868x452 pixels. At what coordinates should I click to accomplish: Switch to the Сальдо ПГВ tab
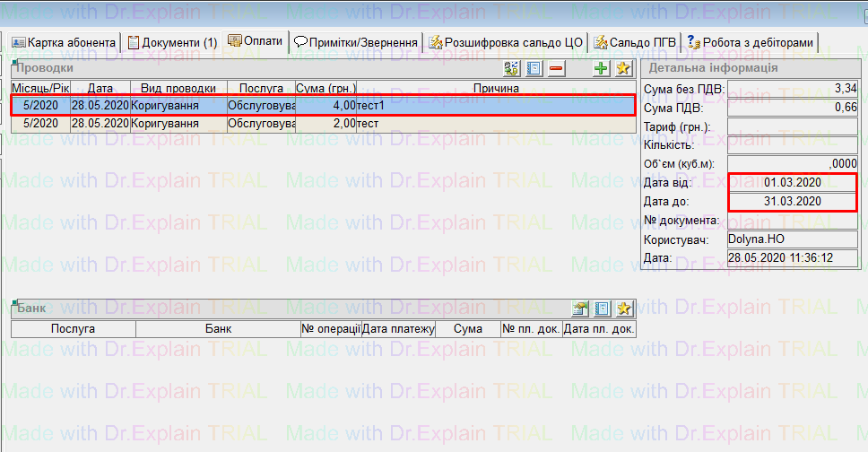pyautogui.click(x=636, y=42)
